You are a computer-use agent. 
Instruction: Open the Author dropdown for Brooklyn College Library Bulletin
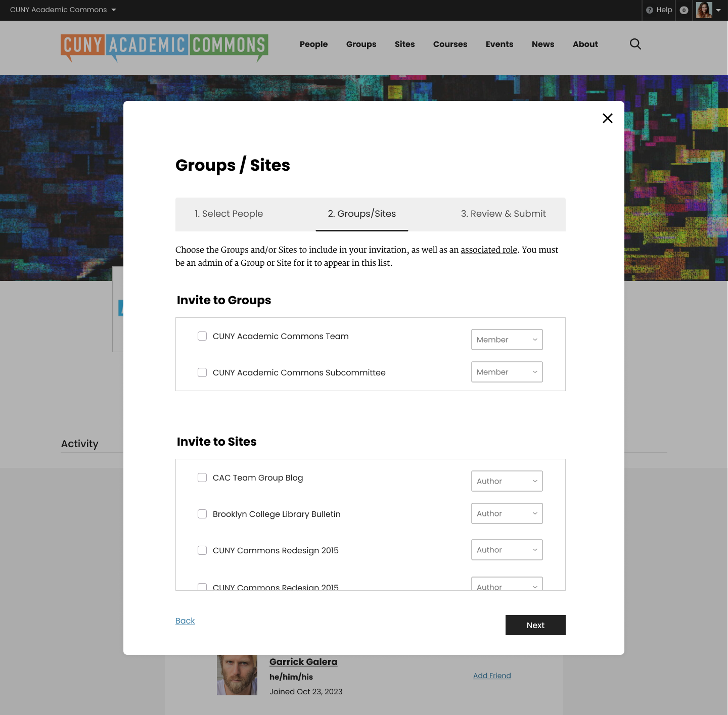coord(507,513)
